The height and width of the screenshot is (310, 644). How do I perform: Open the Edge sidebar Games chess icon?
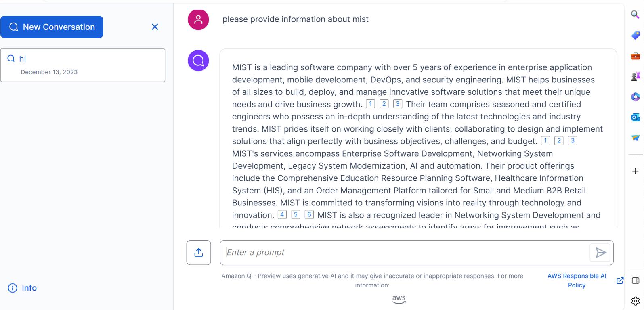[x=635, y=76]
